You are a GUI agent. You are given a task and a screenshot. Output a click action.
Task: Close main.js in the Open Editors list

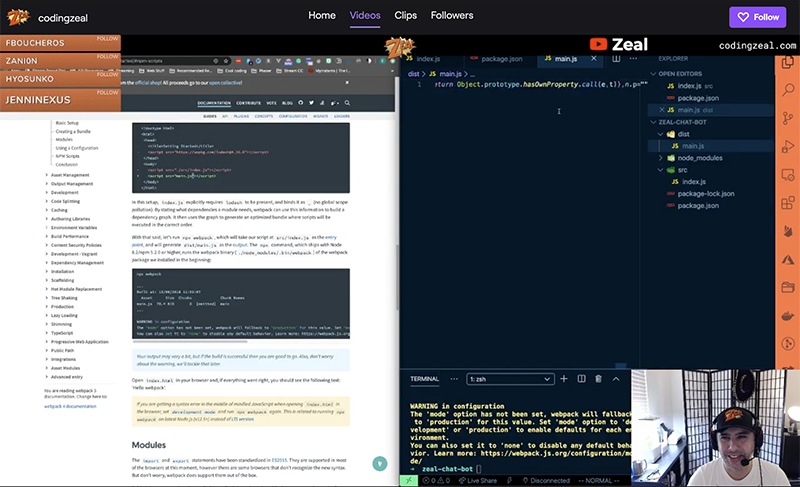[x=662, y=110]
